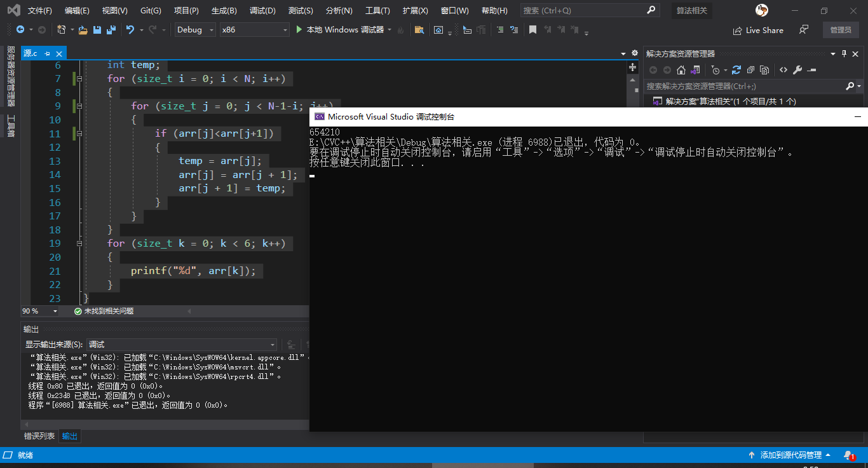868x468 pixels.
Task: Open the 调试(D) menu
Action: pyautogui.click(x=262, y=11)
